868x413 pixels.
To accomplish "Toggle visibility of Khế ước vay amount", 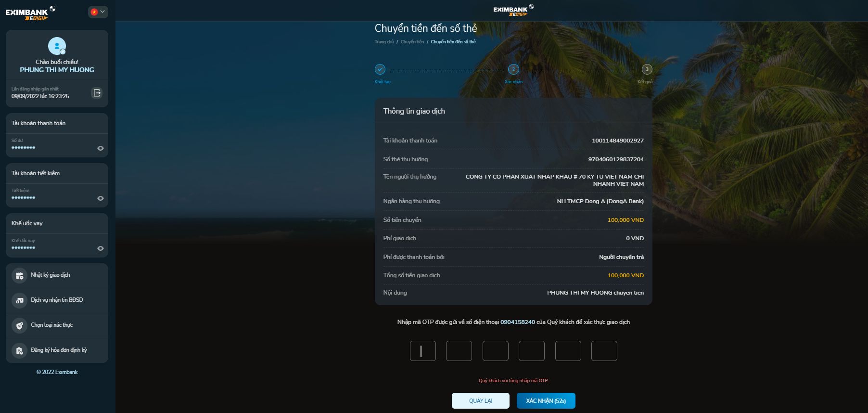I will pyautogui.click(x=100, y=248).
